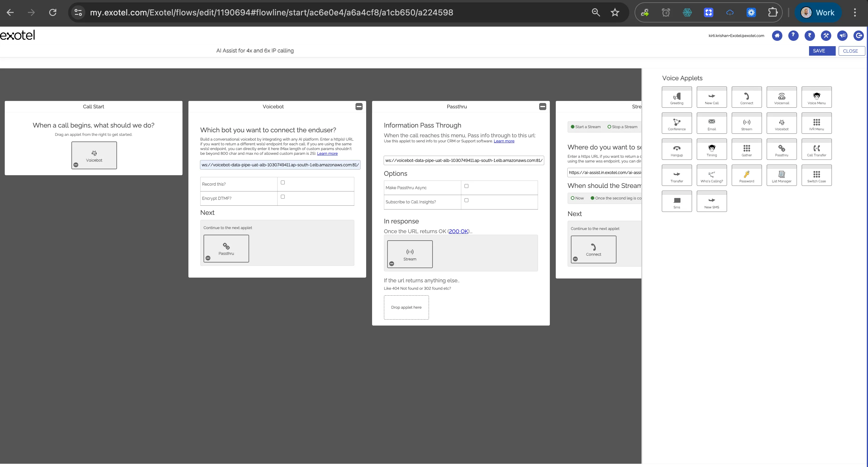Pick the New Call applet

[712, 97]
